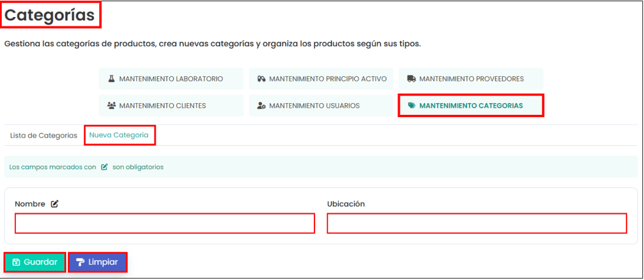Switch to the Lista de Categorias tab
644x280 pixels.
click(43, 135)
